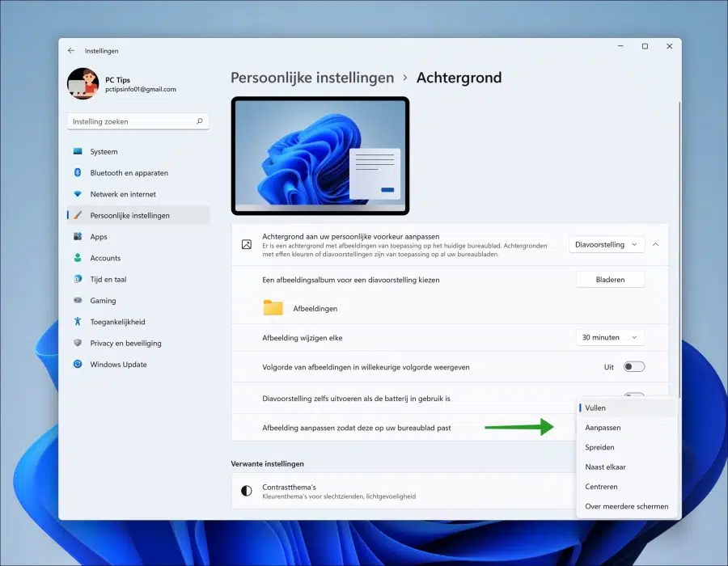Click the Afbeeldingen album name

pos(315,309)
